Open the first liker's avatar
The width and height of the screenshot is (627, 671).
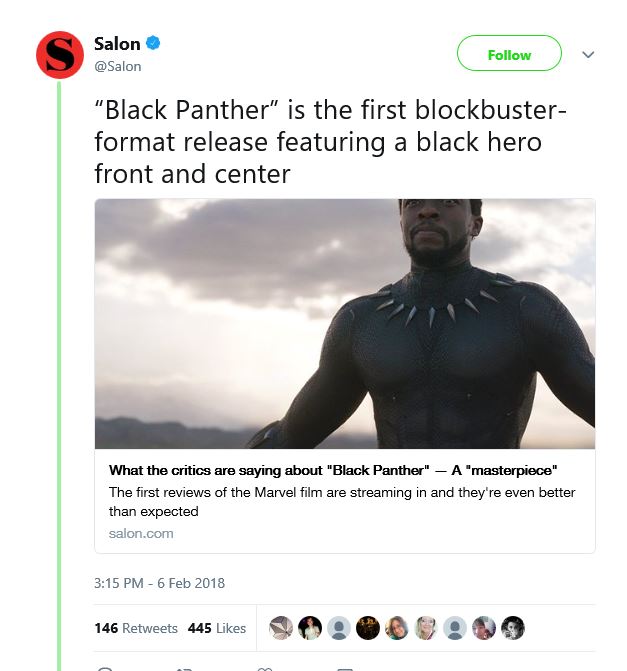click(281, 628)
